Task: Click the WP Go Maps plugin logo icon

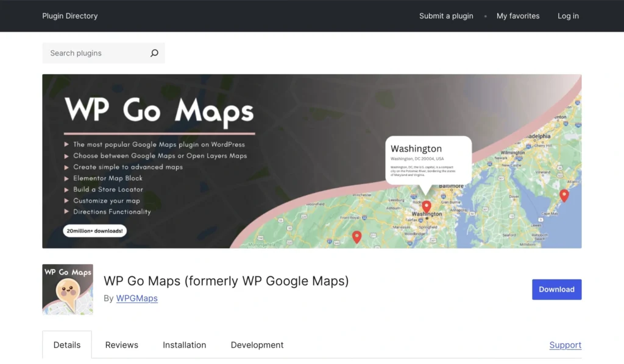Action: [x=67, y=289]
